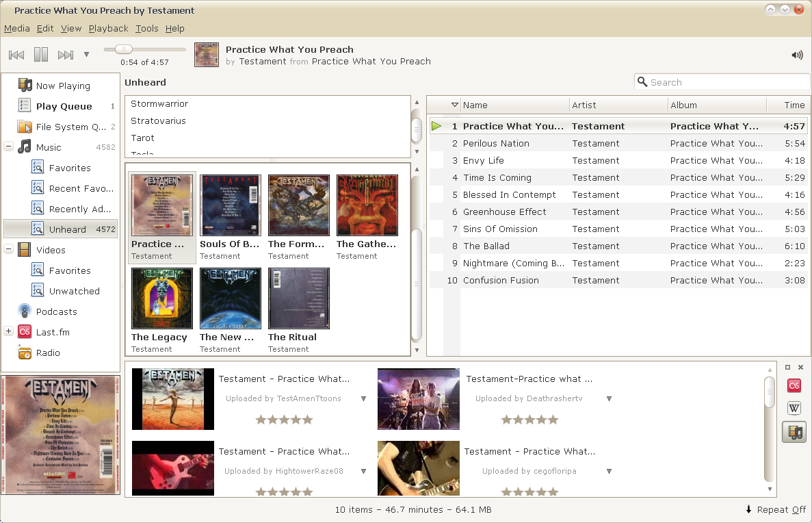Show Last.fm recommendations in context pane

[x=794, y=385]
